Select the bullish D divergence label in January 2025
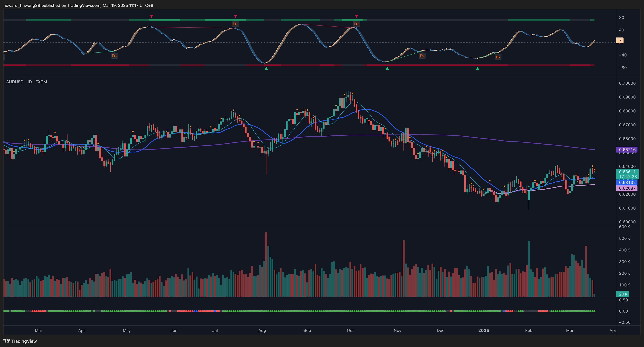644x347 pixels. (498, 57)
